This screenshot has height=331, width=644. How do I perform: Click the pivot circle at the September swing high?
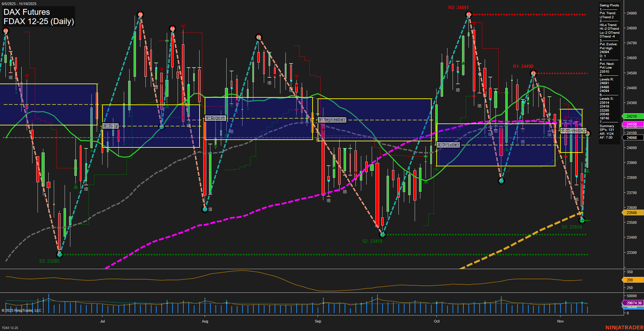[259, 36]
